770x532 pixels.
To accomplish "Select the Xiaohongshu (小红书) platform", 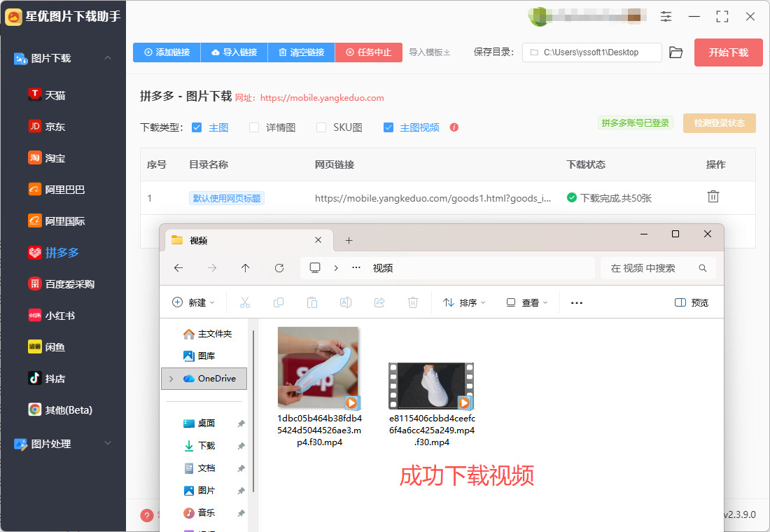I will 52,316.
